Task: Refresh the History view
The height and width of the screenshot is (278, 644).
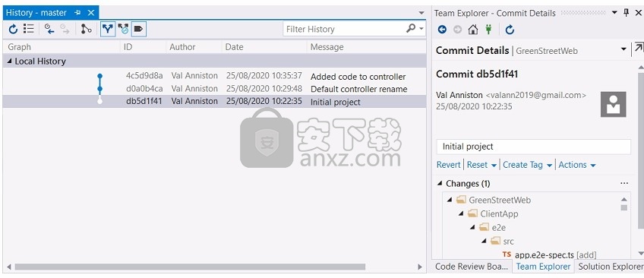Action: (x=13, y=29)
